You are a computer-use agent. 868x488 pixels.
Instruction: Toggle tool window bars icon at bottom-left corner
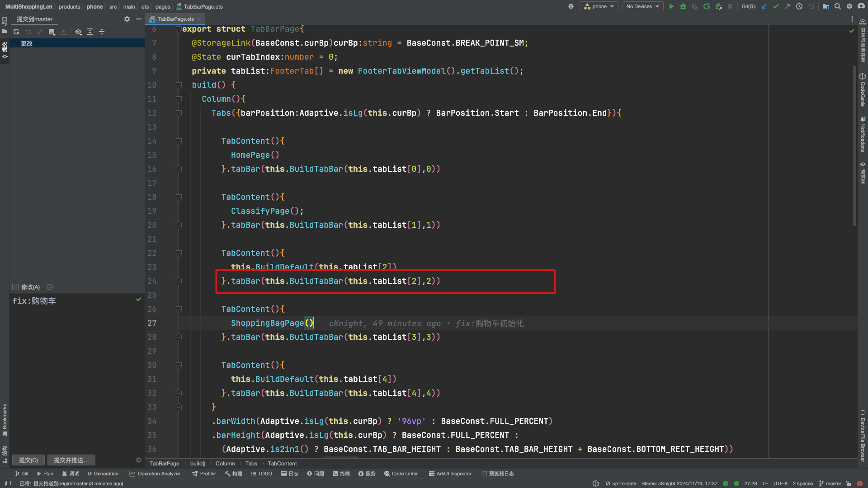[8, 483]
